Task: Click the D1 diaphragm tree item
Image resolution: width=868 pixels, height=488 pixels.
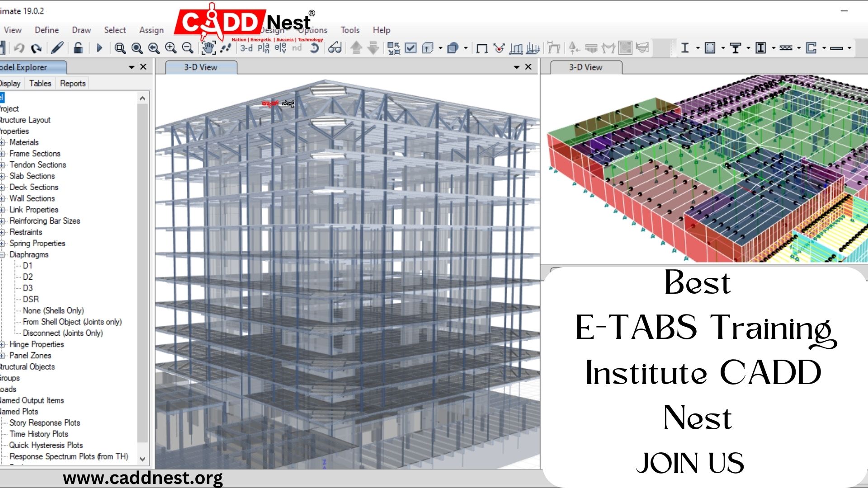Action: [27, 265]
